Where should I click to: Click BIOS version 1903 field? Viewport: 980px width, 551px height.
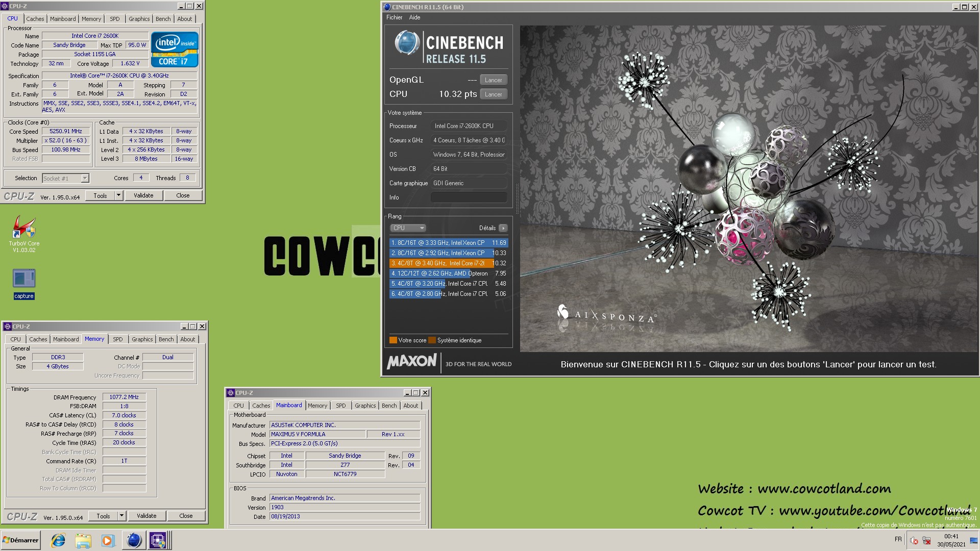coord(345,507)
